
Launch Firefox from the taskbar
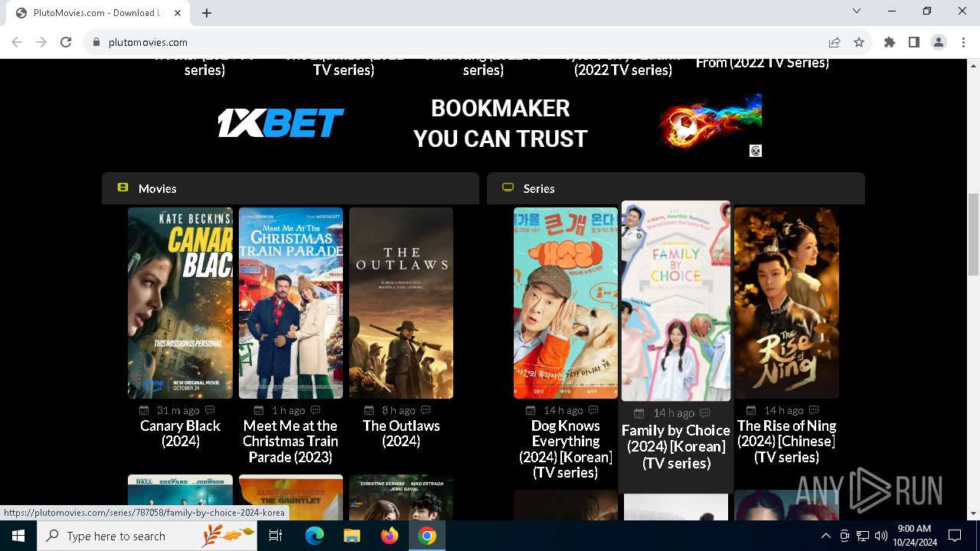(390, 536)
